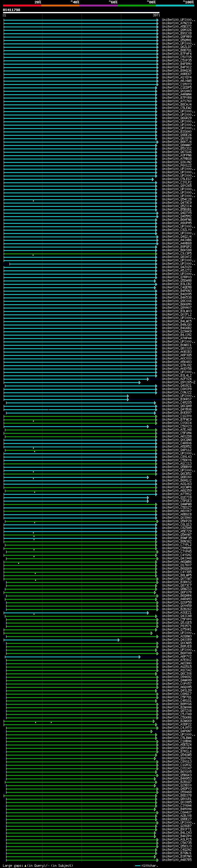Screen dimensions: 197x868
Task: Click the orange ~40% identity legend segment
Action: (60, 6)
